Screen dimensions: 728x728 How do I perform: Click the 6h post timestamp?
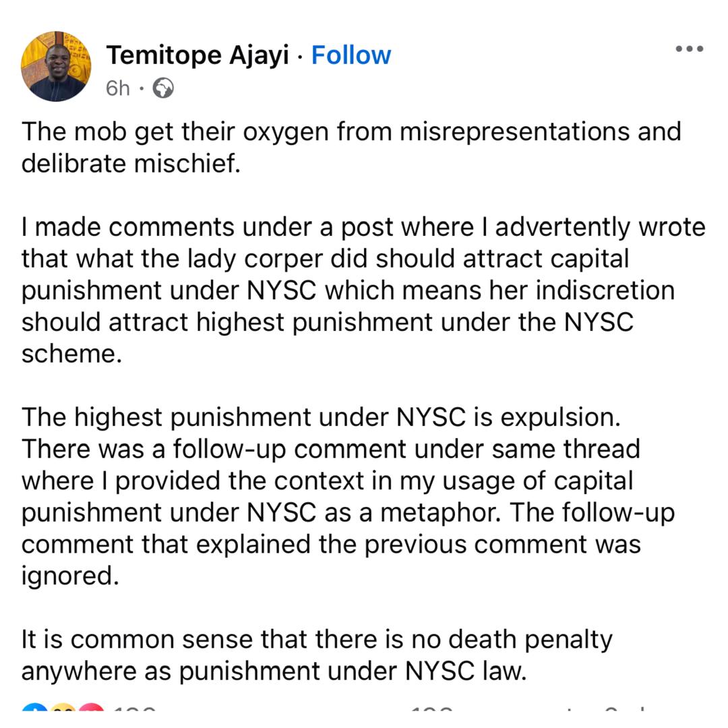point(117,88)
